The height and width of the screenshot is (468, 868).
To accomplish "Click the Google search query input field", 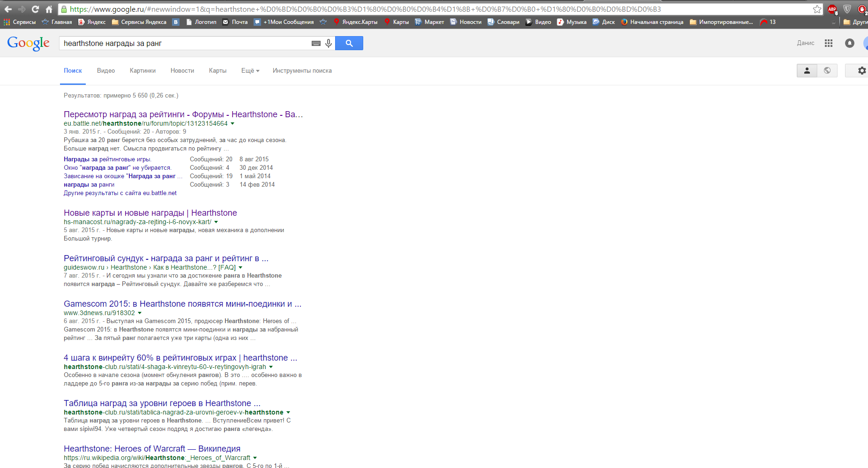I will coord(186,43).
